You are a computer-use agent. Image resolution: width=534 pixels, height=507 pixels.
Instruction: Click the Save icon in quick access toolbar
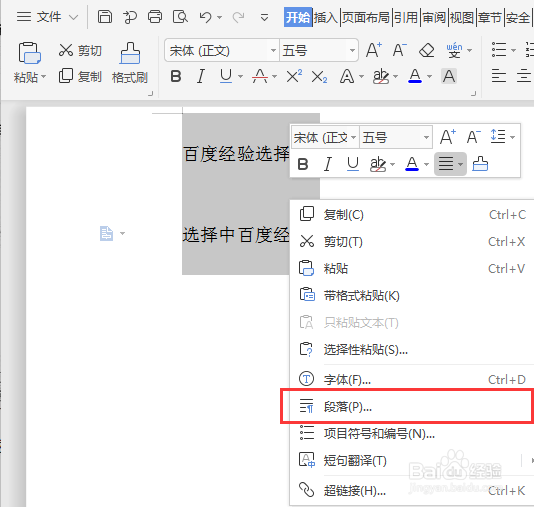pyautogui.click(x=105, y=16)
